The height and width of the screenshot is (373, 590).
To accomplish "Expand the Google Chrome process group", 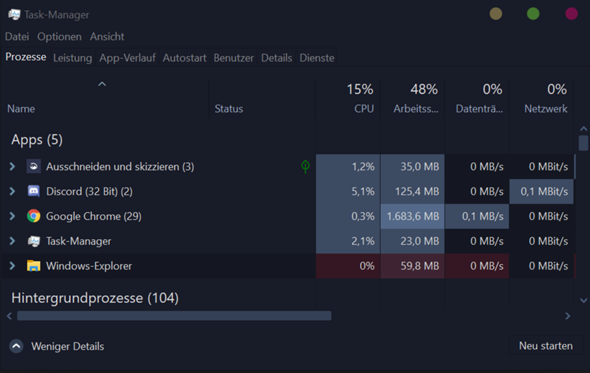I will coord(12,216).
